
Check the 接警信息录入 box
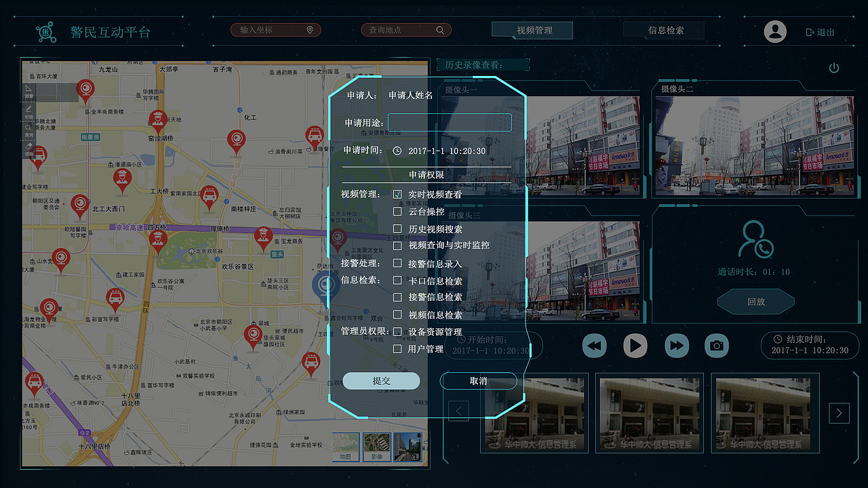(397, 263)
